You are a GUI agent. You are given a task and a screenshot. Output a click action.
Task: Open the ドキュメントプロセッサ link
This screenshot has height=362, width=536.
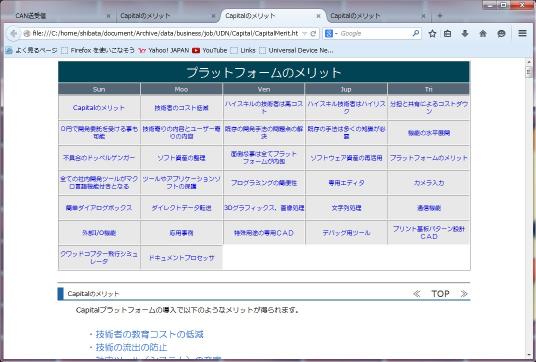click(x=182, y=258)
